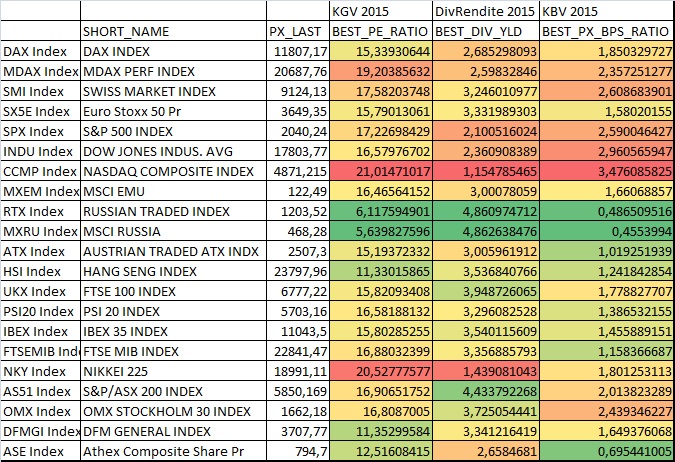This screenshot has width=675, height=462.
Task: Click the cell 'PSI20 Index'
Action: click(40, 311)
